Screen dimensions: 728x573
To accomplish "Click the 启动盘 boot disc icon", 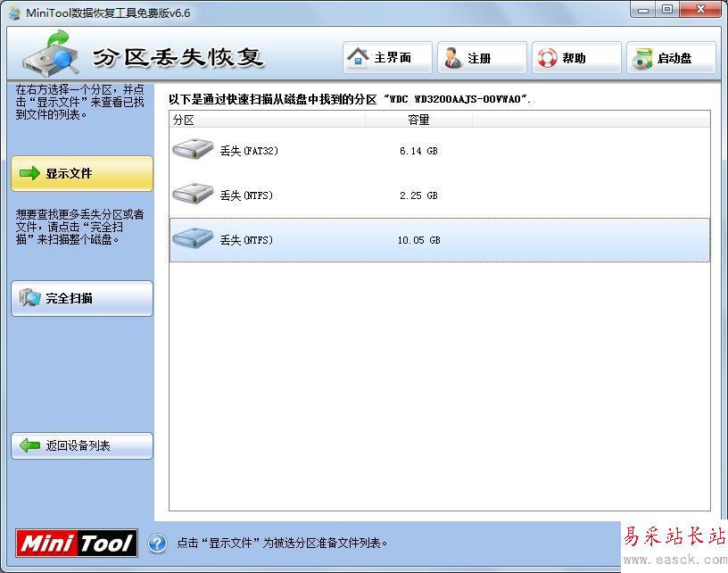I will [642, 59].
